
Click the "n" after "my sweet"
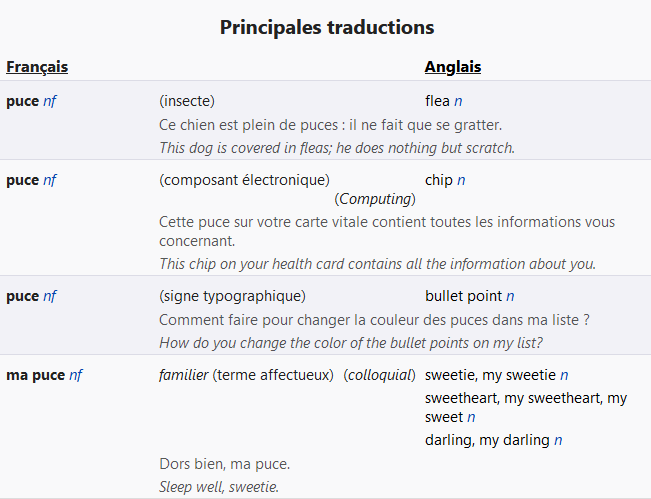(471, 417)
